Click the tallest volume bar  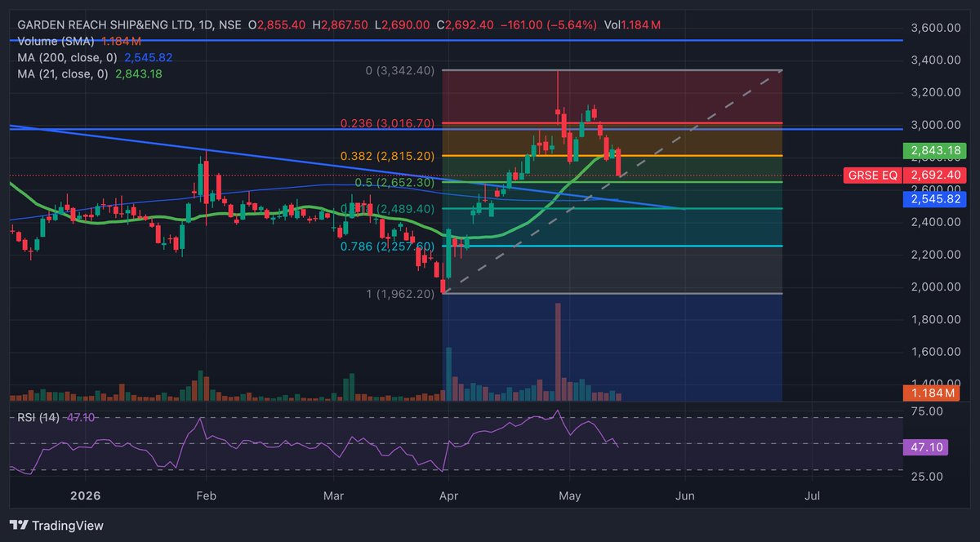coord(558,352)
